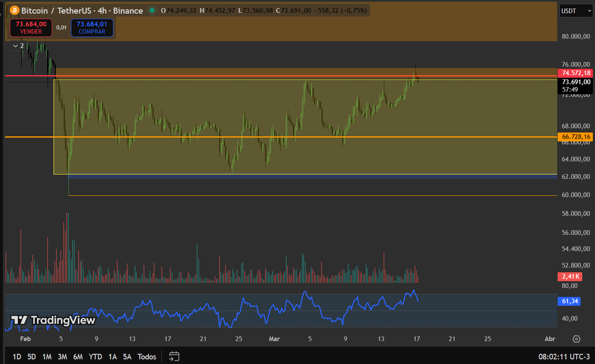The image size is (595, 364).
Task: Open the go-to-date calendar icon
Action: pyautogui.click(x=174, y=356)
